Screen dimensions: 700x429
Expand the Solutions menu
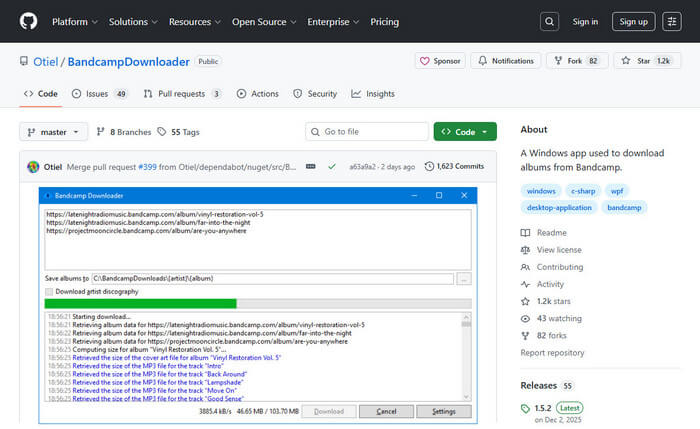(133, 21)
